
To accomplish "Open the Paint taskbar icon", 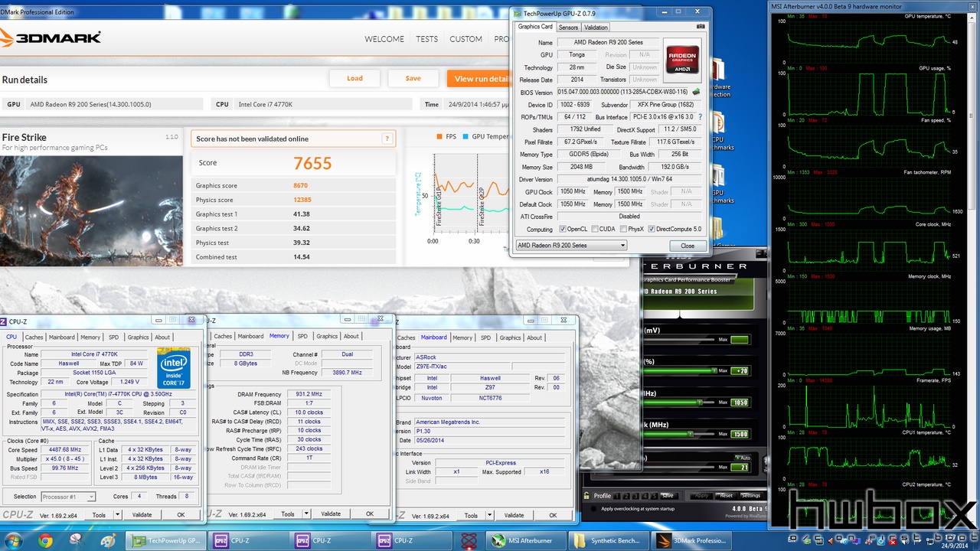I will [108, 540].
